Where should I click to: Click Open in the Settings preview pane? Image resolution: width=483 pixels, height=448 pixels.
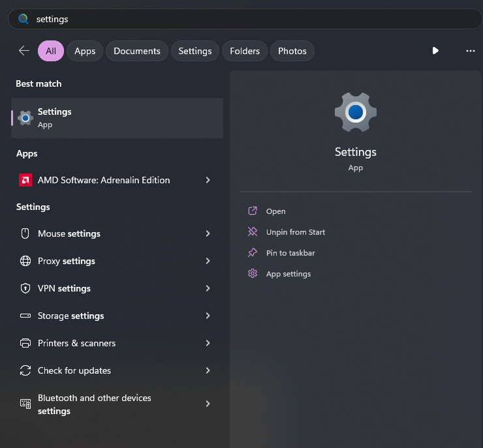point(275,211)
